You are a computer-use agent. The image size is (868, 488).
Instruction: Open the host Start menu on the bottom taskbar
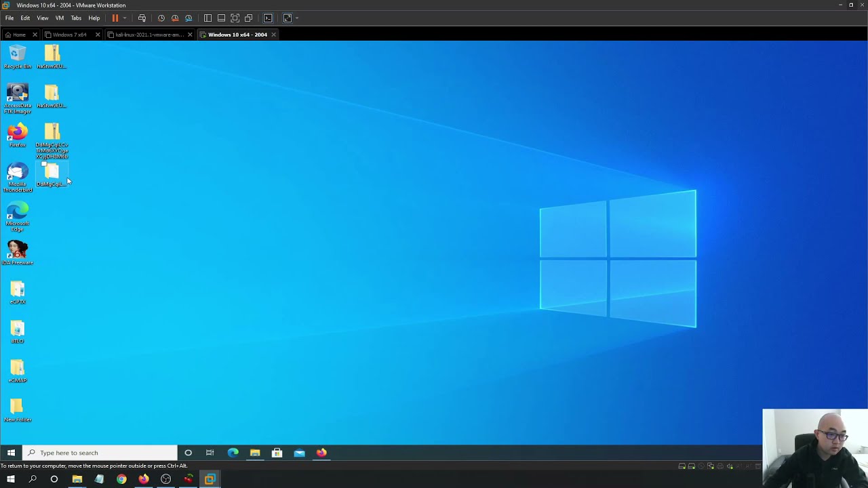tap(10, 479)
